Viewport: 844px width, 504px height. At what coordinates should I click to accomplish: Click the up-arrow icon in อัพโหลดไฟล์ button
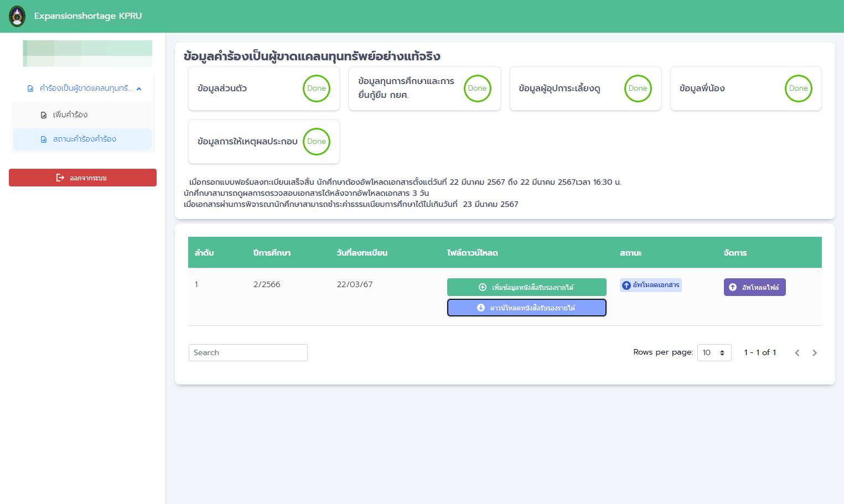[733, 287]
